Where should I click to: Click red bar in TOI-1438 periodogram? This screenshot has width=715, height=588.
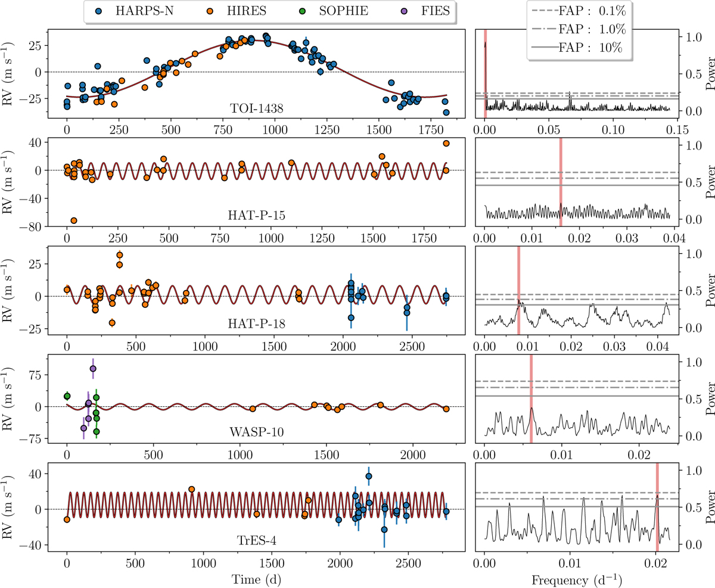pos(486,71)
